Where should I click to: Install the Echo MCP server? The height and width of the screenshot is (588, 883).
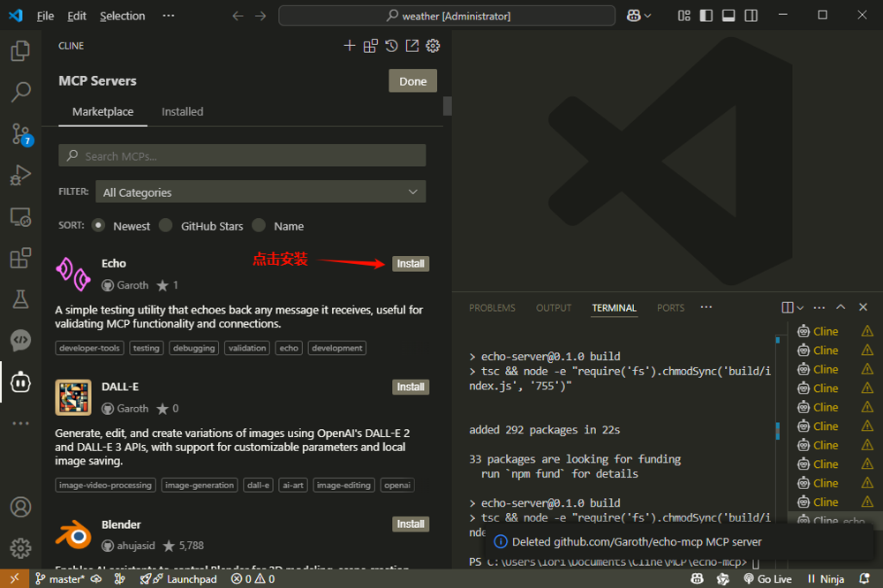[x=411, y=263]
